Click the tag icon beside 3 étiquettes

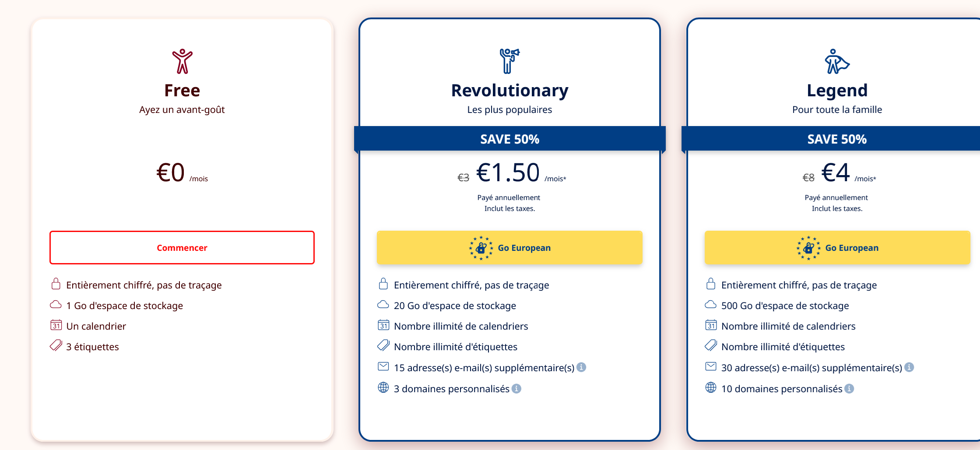pos(56,346)
